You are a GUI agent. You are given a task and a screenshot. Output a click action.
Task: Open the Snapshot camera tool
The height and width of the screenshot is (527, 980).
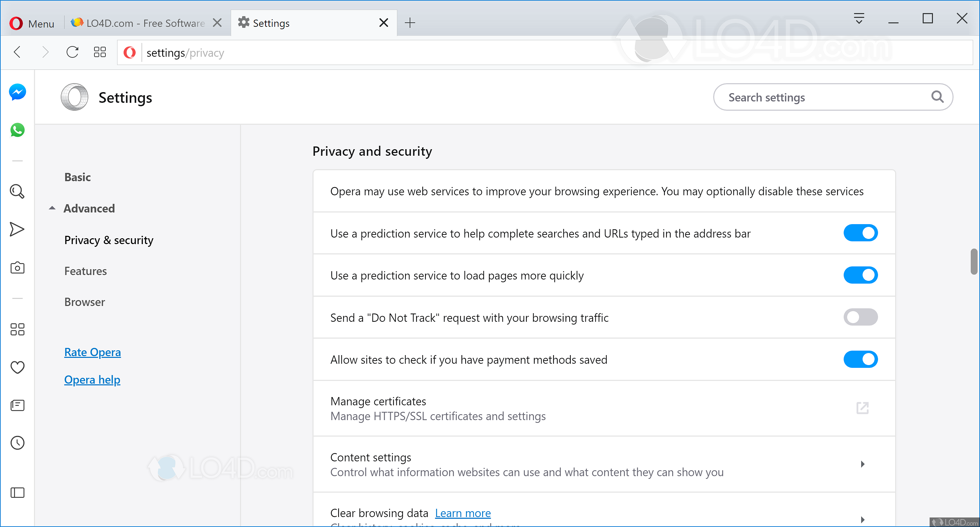click(18, 268)
